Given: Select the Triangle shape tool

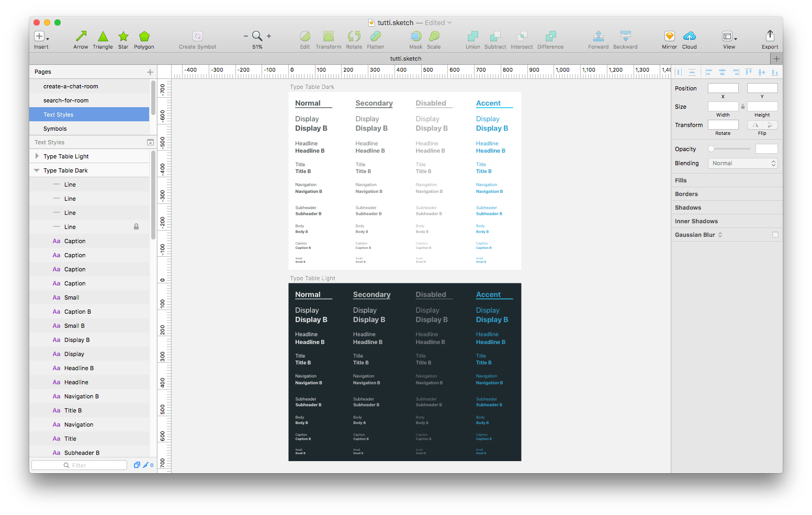Looking at the screenshot, I should pyautogui.click(x=103, y=36).
